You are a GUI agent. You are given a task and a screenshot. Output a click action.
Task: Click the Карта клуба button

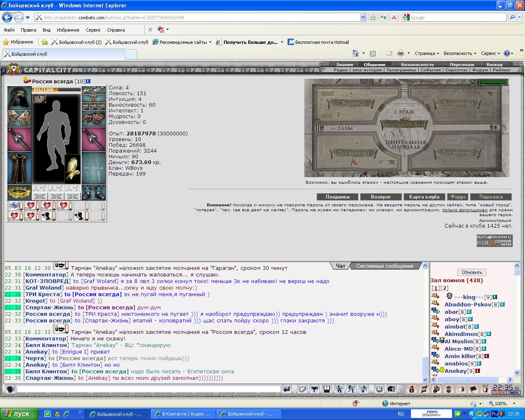pyautogui.click(x=424, y=197)
